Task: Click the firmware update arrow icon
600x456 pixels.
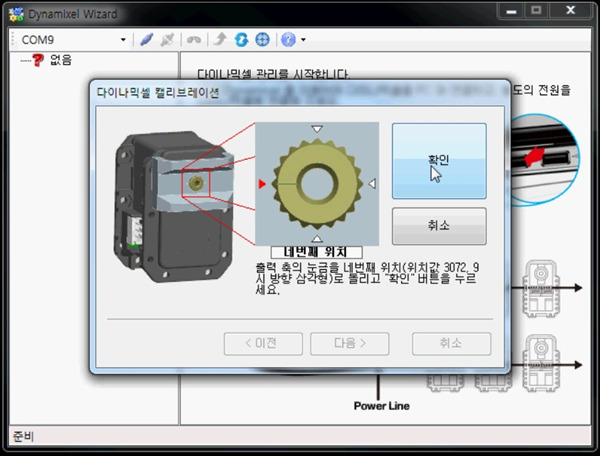Action: (220, 40)
